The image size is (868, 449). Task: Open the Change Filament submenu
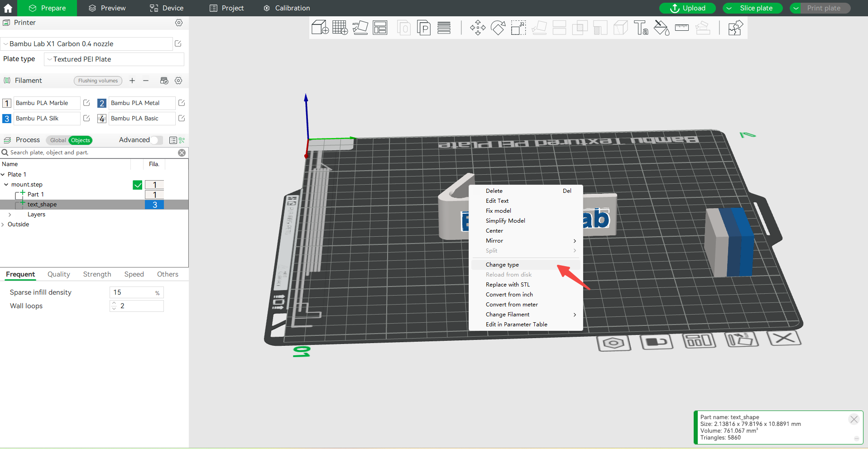(526, 315)
